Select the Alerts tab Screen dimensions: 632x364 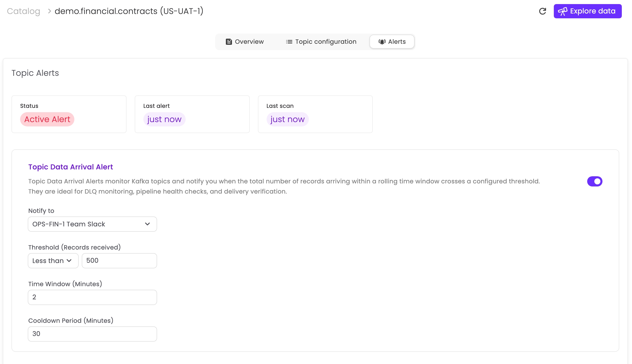[392, 42]
